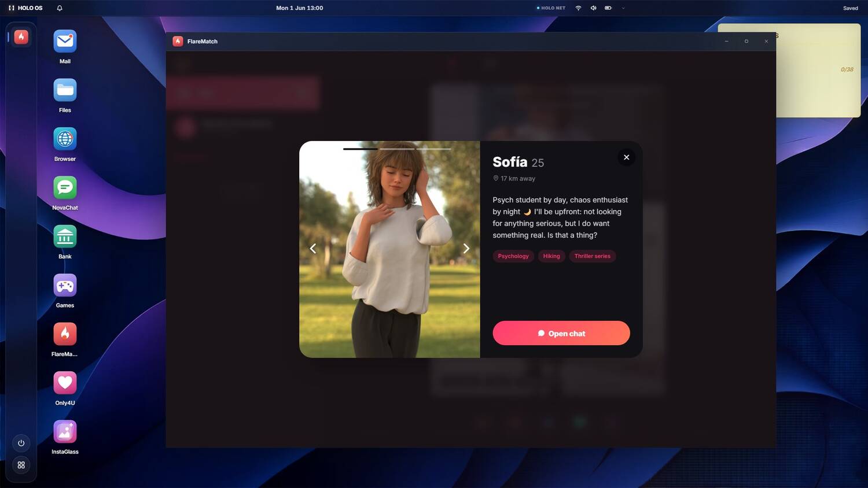Jump to second photo progress segment

[x=397, y=149]
